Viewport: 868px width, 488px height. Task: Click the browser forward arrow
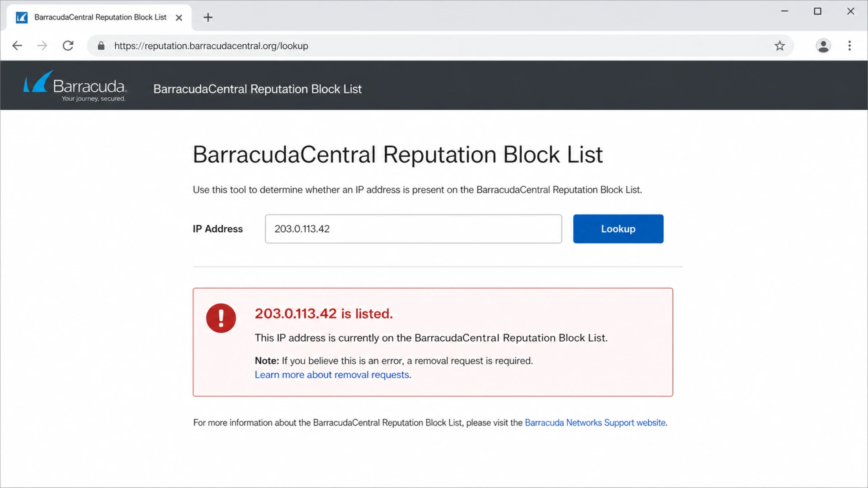tap(42, 46)
